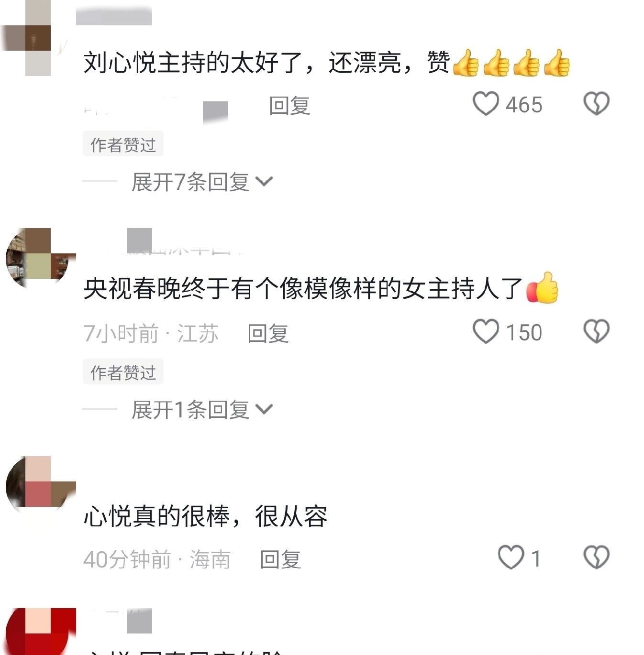Reply to the comment from 海南

[x=280, y=559]
